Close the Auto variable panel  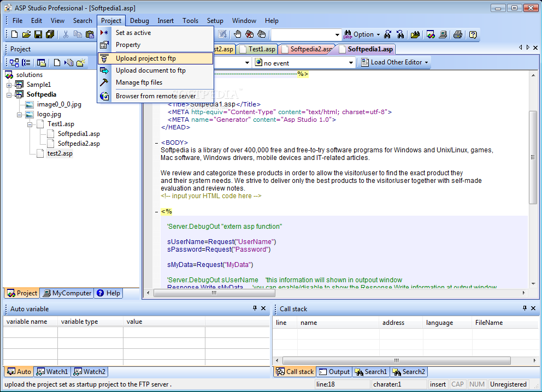(x=263, y=308)
